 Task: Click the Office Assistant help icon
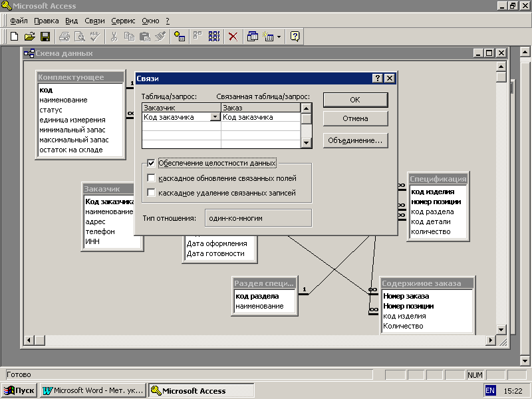tap(295, 37)
